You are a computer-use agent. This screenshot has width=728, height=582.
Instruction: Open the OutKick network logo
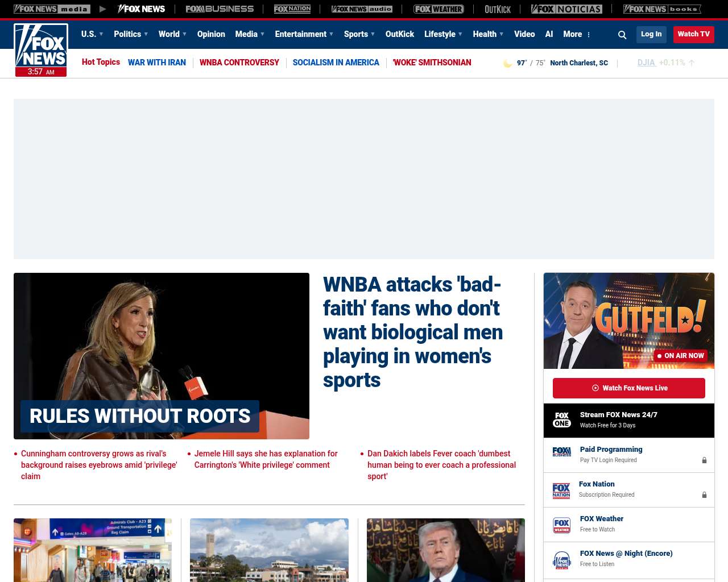pyautogui.click(x=498, y=9)
